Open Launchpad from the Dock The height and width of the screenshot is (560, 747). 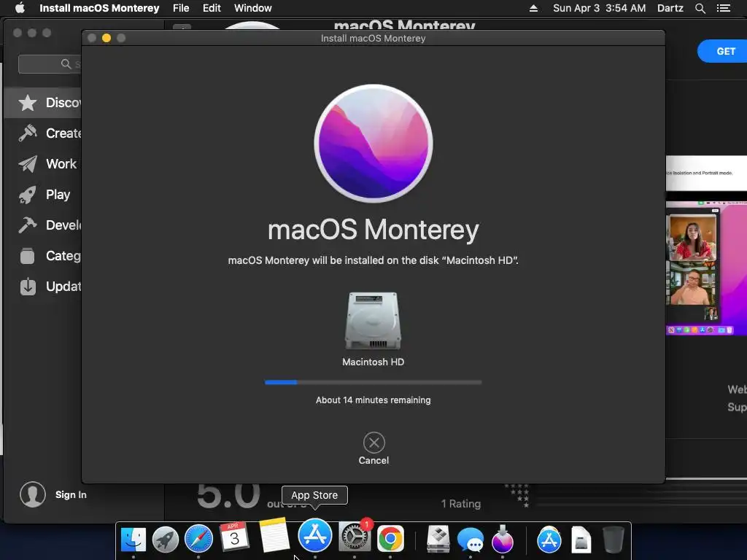(x=166, y=539)
